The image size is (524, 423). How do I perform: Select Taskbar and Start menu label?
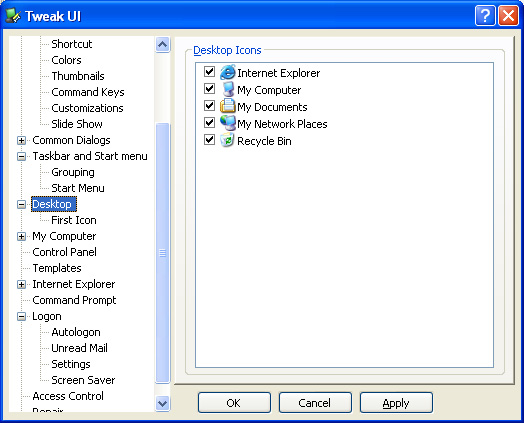click(90, 156)
